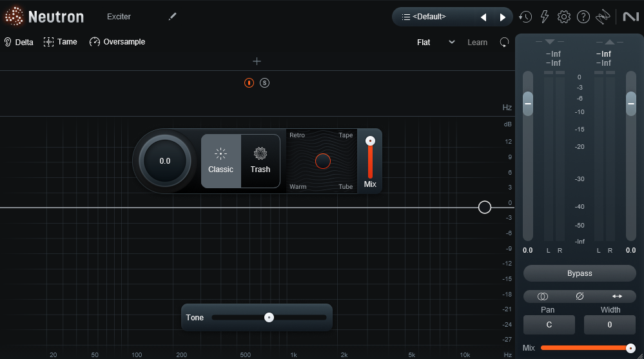Click the output gain value 0.0

point(631,251)
